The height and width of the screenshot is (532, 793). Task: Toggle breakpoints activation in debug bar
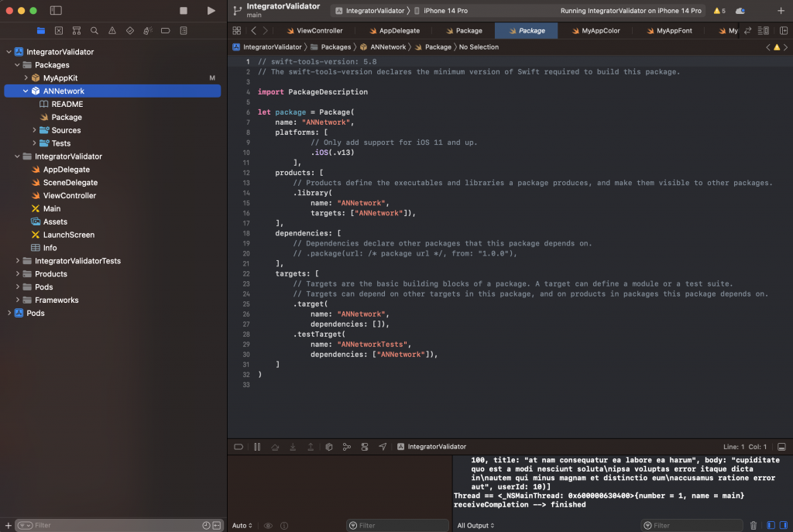click(x=239, y=447)
